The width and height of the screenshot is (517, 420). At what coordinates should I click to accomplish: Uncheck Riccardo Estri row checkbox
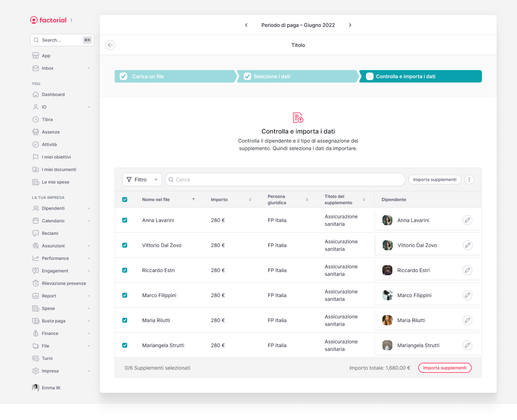(125, 270)
